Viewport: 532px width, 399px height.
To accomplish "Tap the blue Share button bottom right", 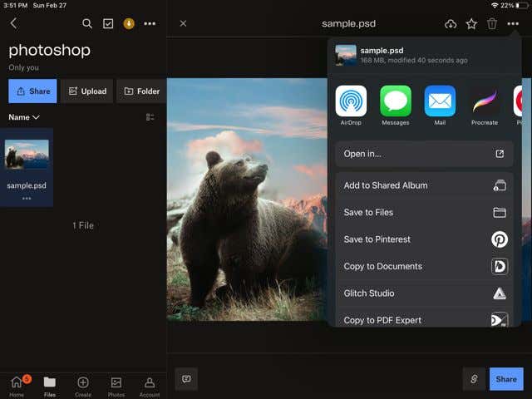I will pos(506,379).
